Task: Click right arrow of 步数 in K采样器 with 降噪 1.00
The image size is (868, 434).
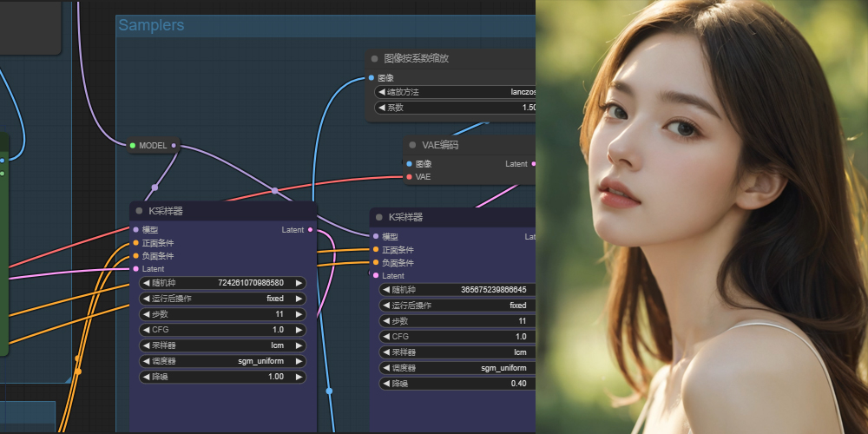Action: [299, 314]
